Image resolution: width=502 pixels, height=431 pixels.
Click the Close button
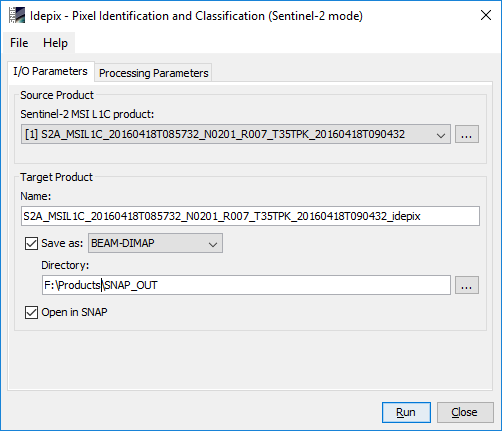[x=465, y=412]
